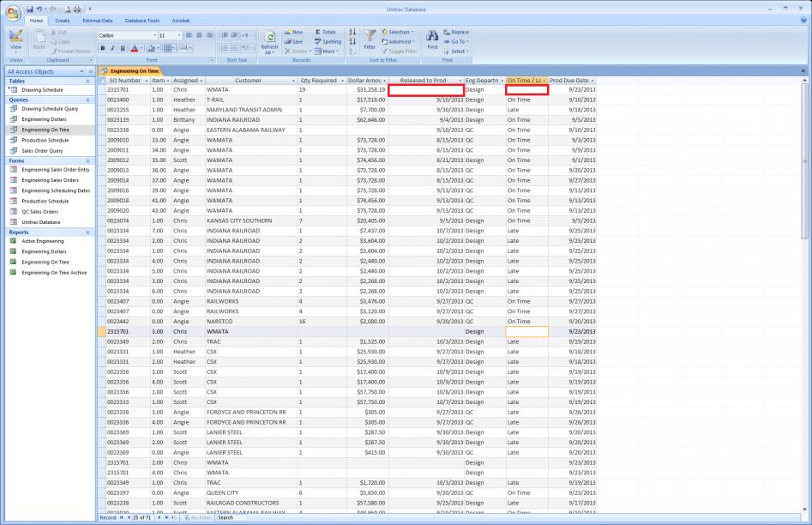Open the All Access Objects pane dropdown
Viewport: 812px width, 525px height.
click(81, 71)
